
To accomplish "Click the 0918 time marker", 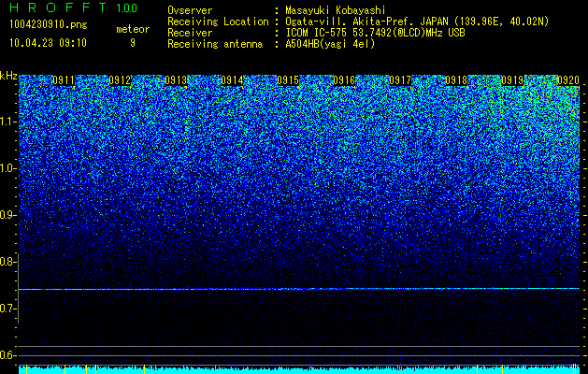I will pyautogui.click(x=456, y=80).
